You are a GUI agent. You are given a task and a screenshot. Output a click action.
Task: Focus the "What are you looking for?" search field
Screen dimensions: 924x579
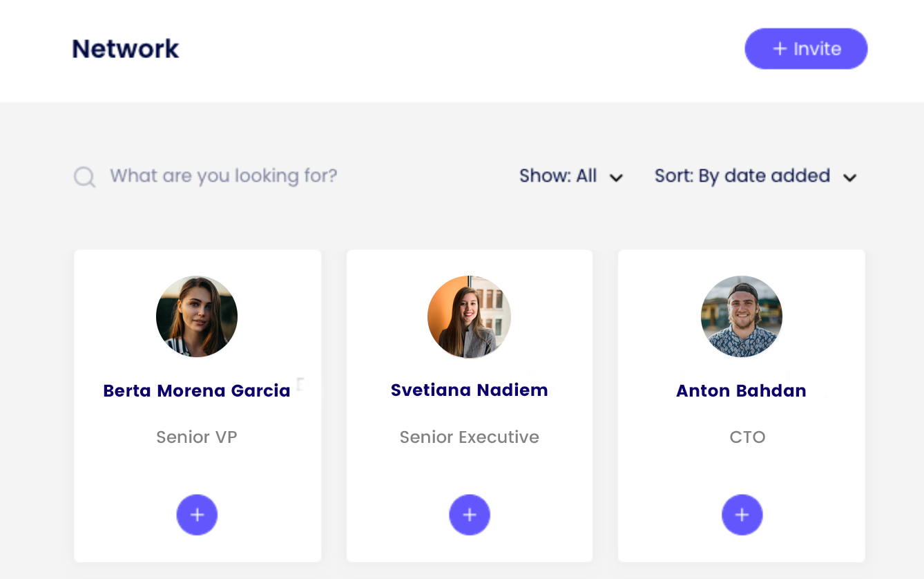(223, 176)
